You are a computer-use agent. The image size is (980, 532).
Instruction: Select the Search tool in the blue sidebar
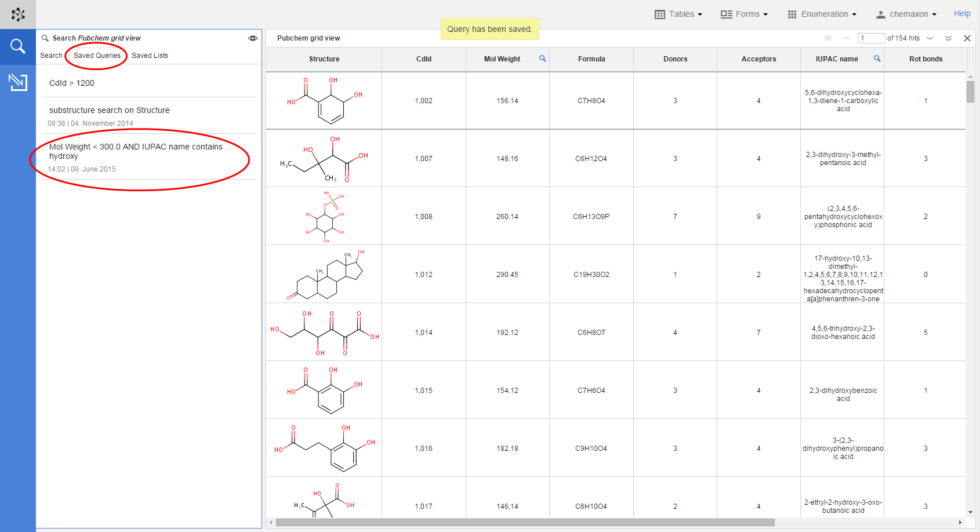click(17, 46)
